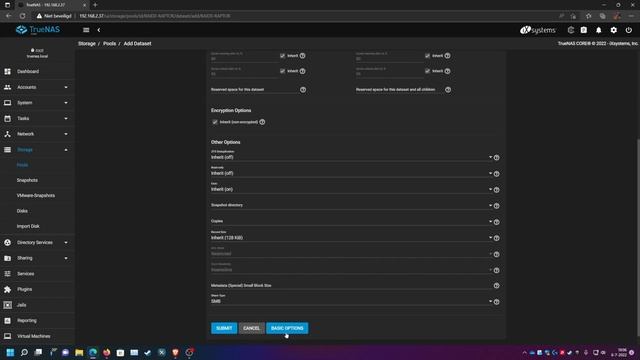Open Snapshots under Storage

27,180
